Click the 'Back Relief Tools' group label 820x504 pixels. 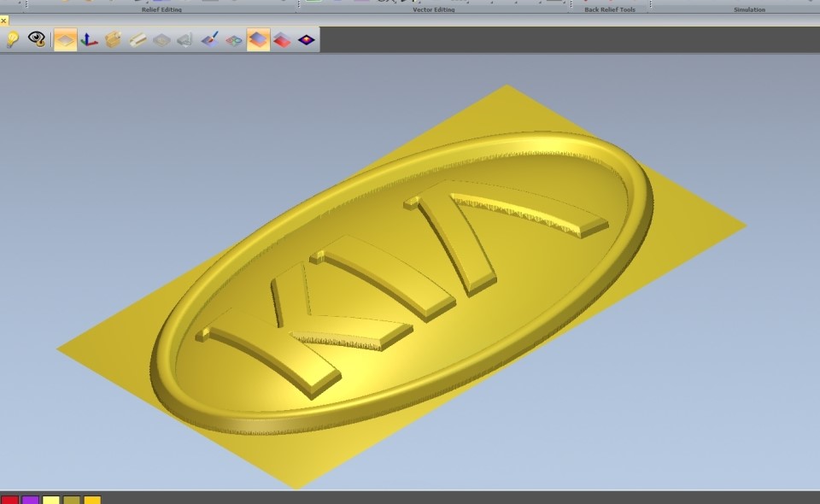(x=610, y=9)
